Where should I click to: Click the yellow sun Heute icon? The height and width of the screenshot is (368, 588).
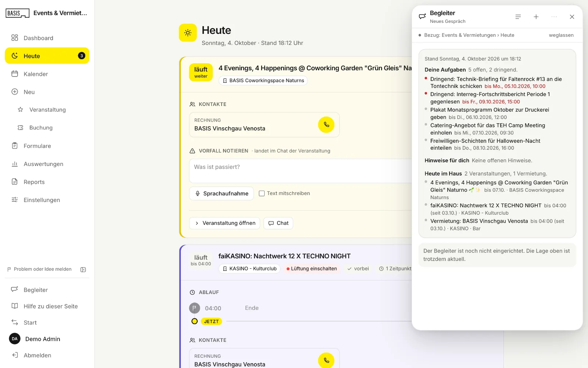[x=188, y=33]
